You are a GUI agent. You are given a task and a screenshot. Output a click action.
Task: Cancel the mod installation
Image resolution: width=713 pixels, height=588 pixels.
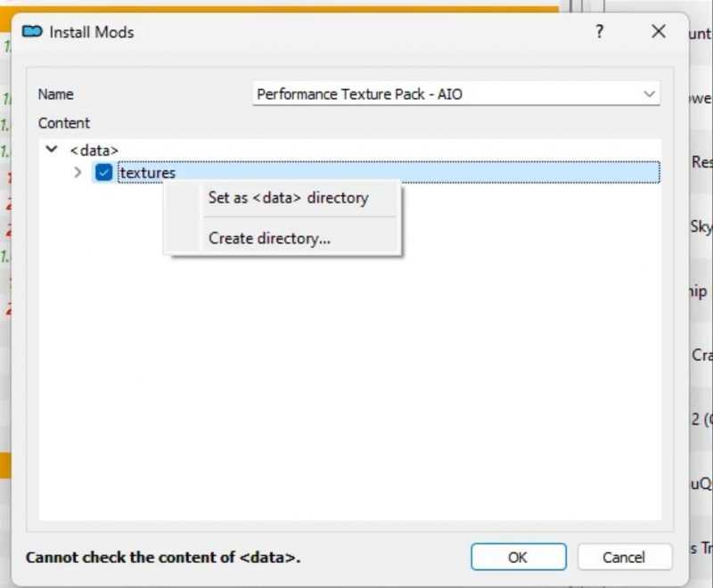click(x=624, y=557)
